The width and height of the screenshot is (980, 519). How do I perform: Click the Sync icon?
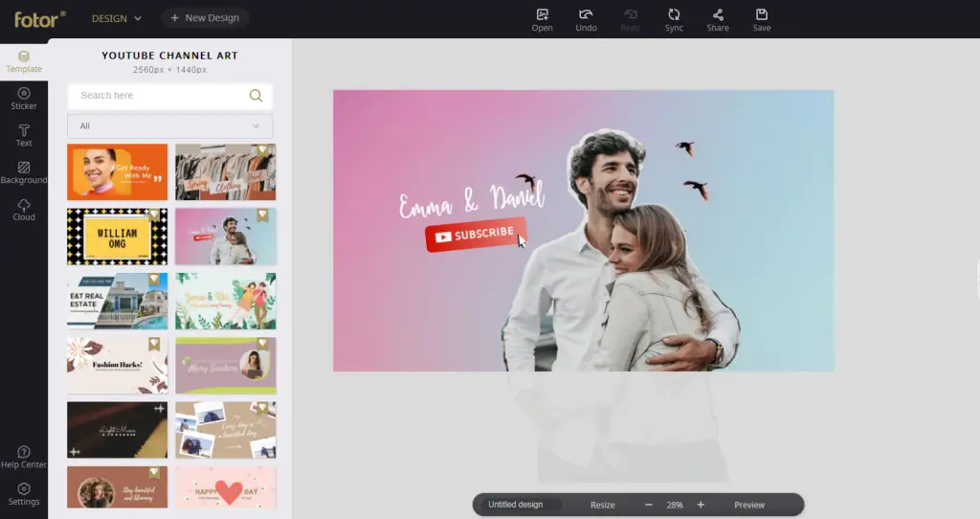pos(674,19)
